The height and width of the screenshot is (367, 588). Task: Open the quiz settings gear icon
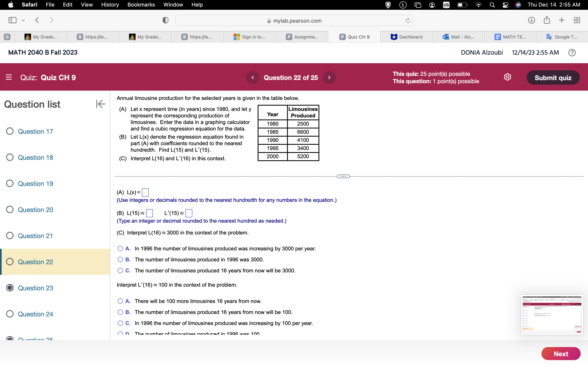pos(508,77)
